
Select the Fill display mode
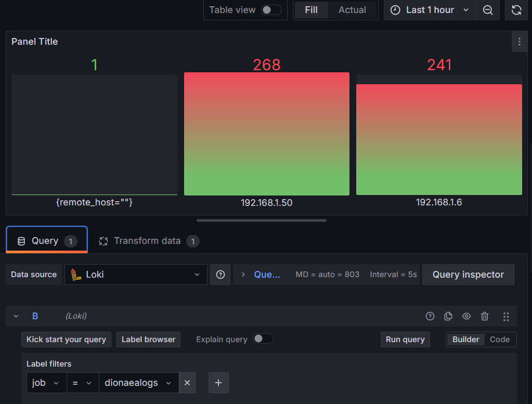(x=311, y=10)
